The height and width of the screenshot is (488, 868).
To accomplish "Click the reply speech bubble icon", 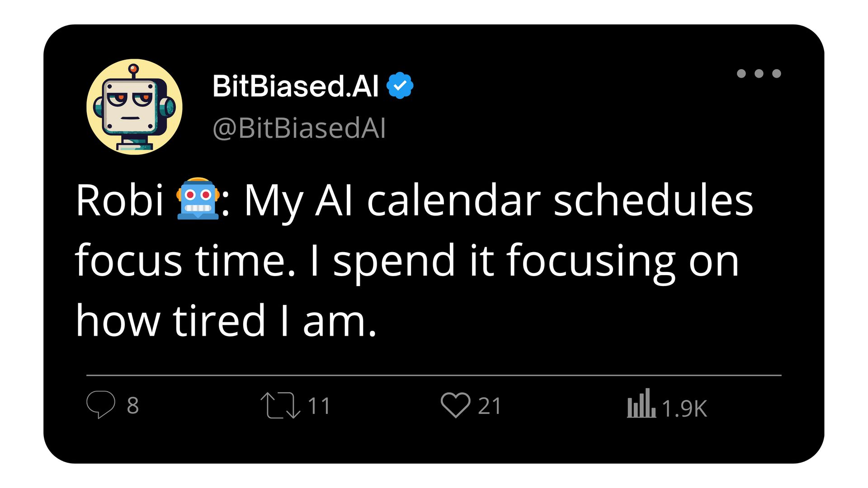I will 101,404.
